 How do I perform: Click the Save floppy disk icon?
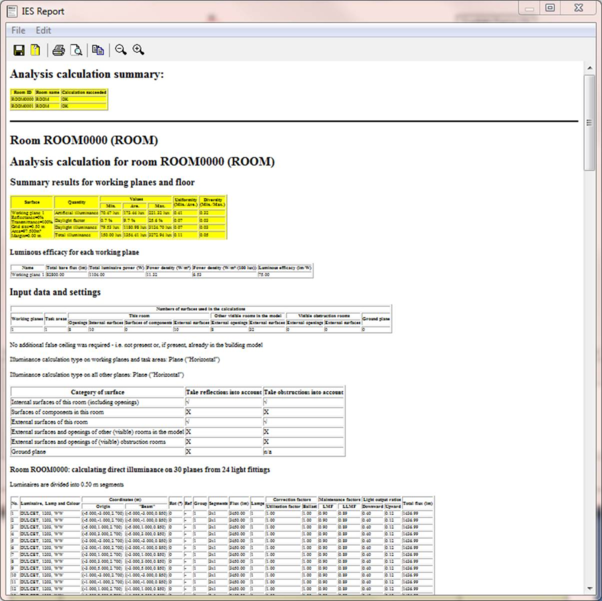point(18,50)
